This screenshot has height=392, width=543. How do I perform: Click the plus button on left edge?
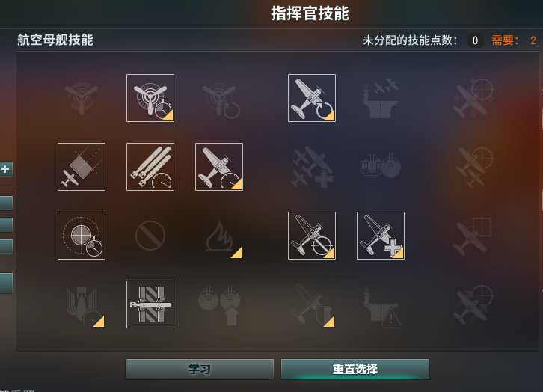pos(5,169)
